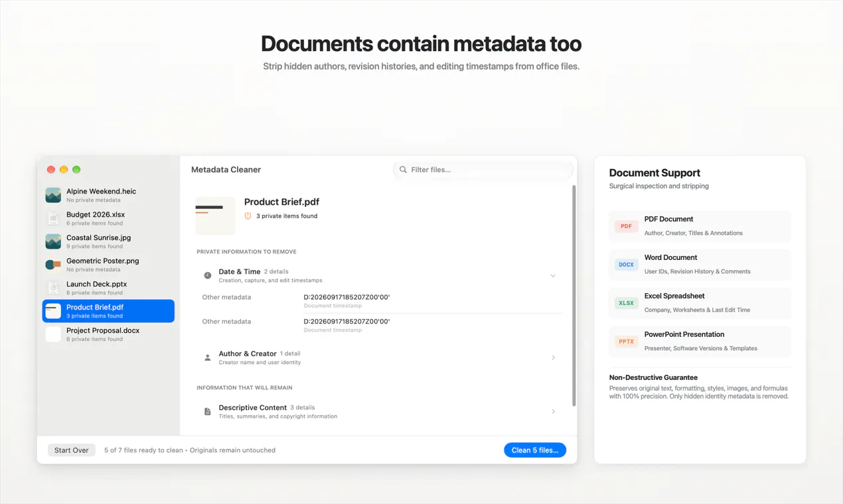Screen dimensions: 843x504
Task: Click the Budget 2026.xlsx spreadsheet file icon
Action: tap(53, 218)
